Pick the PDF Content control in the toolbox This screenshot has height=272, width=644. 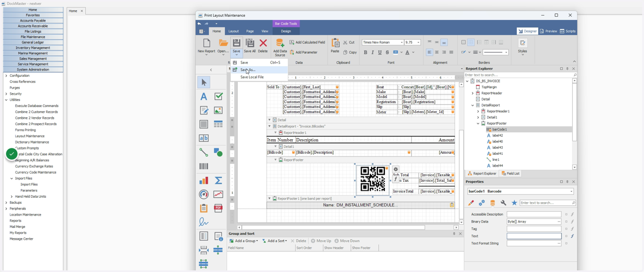point(218,208)
